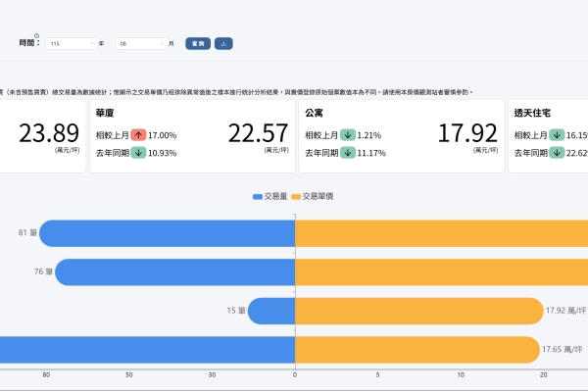Click the orange bar opposite 76 筆
The height and width of the screenshot is (392, 588).
[x=441, y=272]
